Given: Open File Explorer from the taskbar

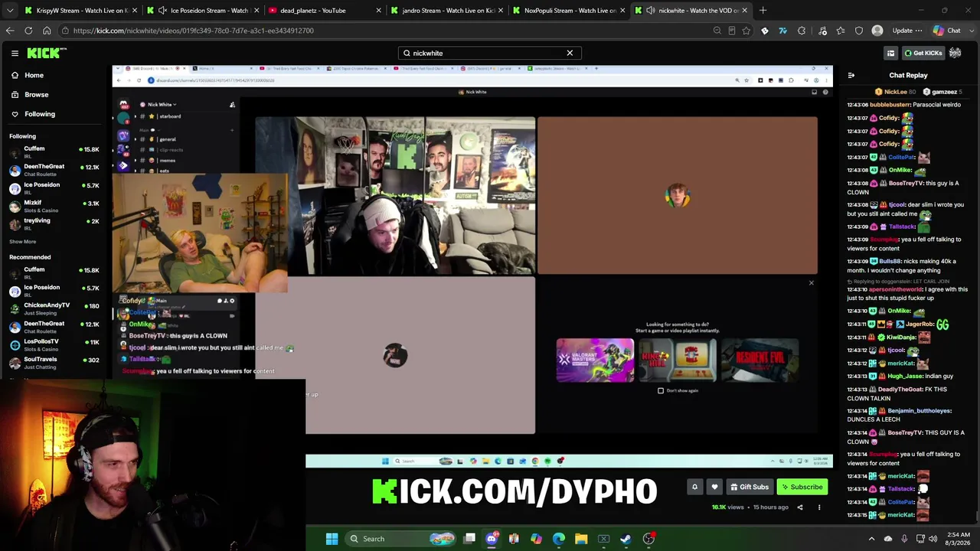Looking at the screenshot, I should click(581, 539).
